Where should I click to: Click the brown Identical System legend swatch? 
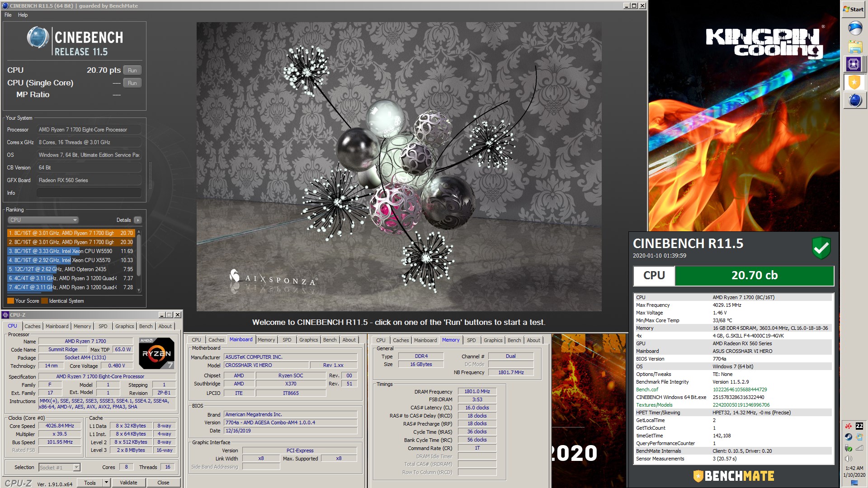[44, 301]
